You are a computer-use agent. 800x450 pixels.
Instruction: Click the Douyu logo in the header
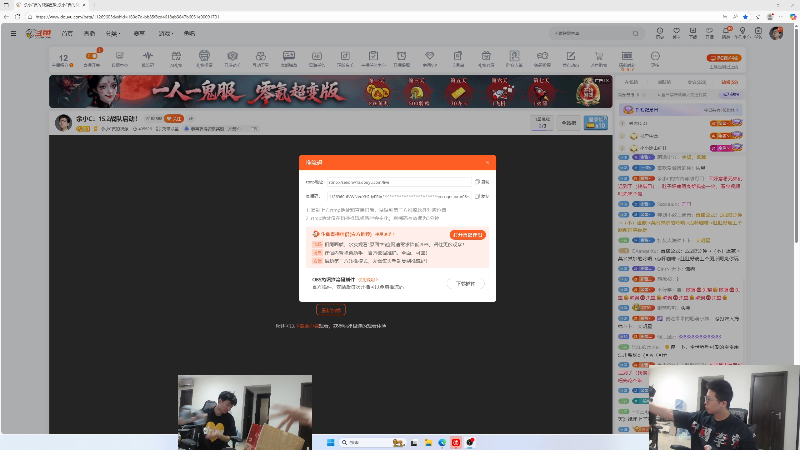click(x=39, y=34)
